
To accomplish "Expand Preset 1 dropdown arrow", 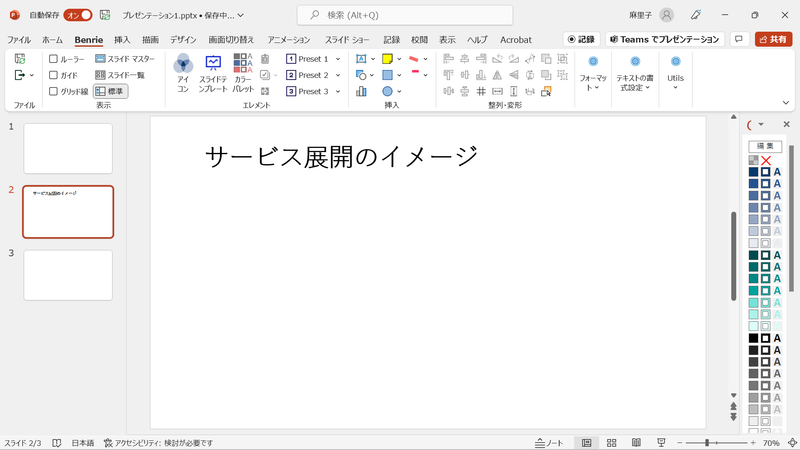I will point(338,59).
